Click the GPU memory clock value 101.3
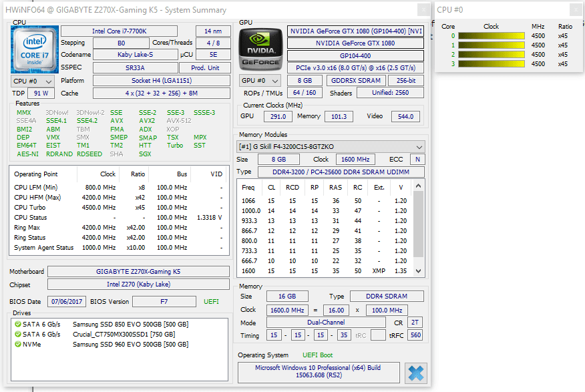Image resolution: width=585 pixels, height=392 pixels. (x=339, y=116)
